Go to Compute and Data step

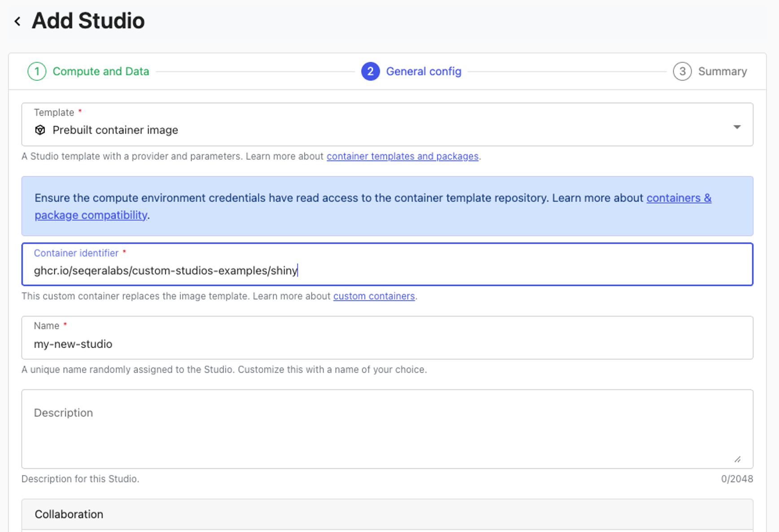101,71
